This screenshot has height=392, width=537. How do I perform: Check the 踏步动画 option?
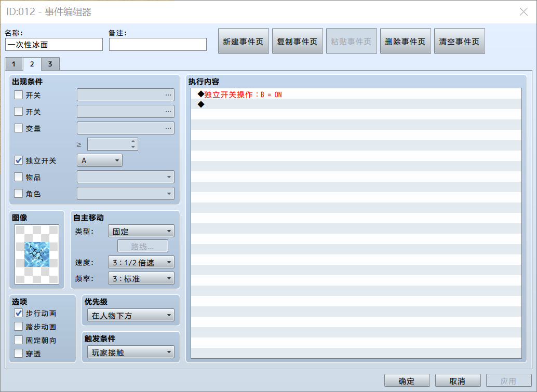19,327
